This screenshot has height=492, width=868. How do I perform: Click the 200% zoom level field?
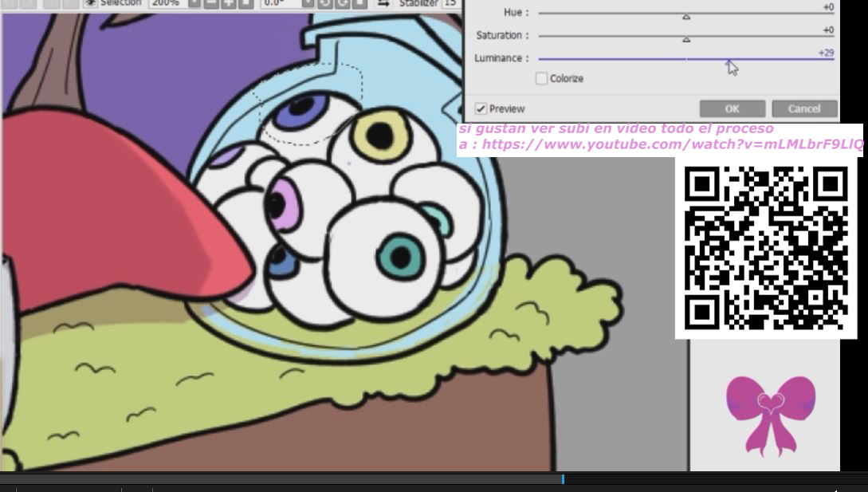[x=167, y=3]
